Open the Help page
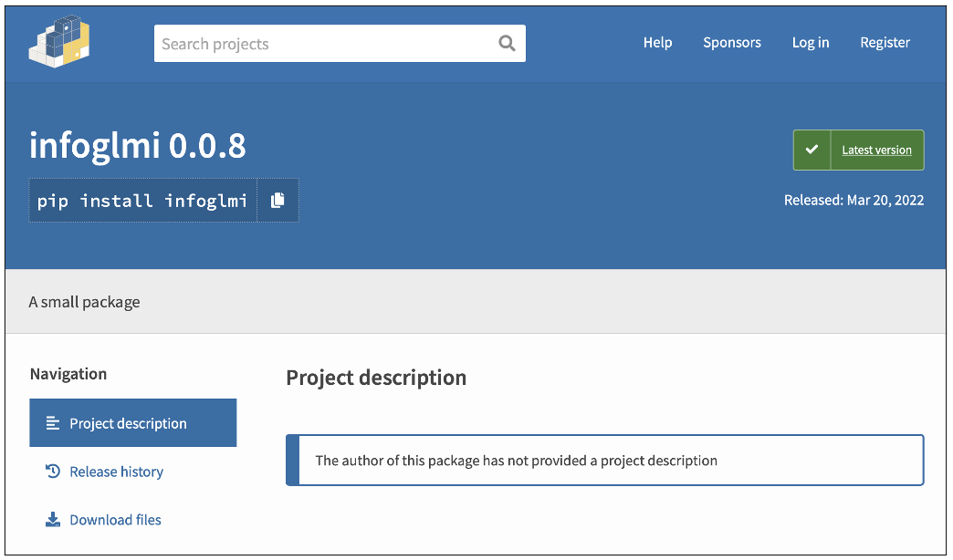This screenshot has height=560, width=953. pyautogui.click(x=657, y=43)
